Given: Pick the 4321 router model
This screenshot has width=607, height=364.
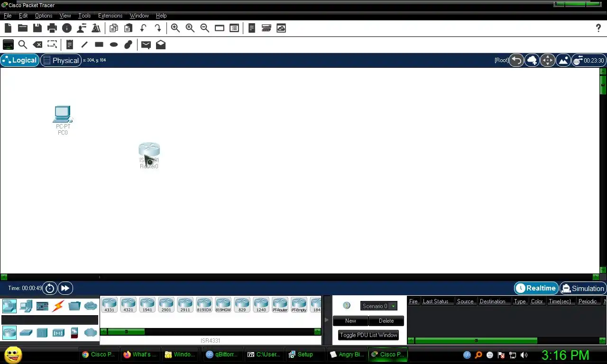Looking at the screenshot, I should [x=128, y=305].
